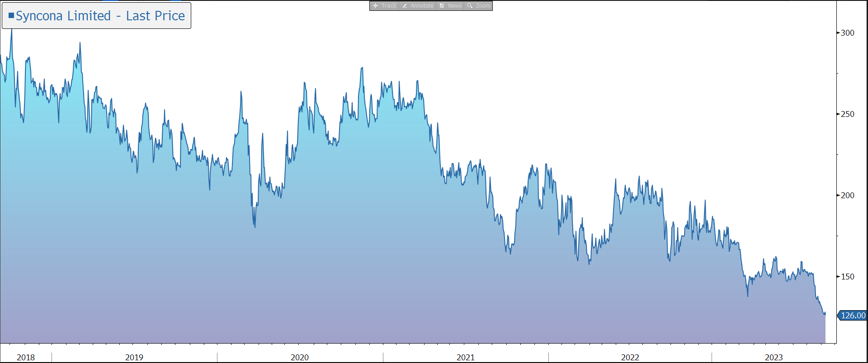This screenshot has height=363, width=868.
Task: Click the 2021 year label
Action: coord(466,357)
